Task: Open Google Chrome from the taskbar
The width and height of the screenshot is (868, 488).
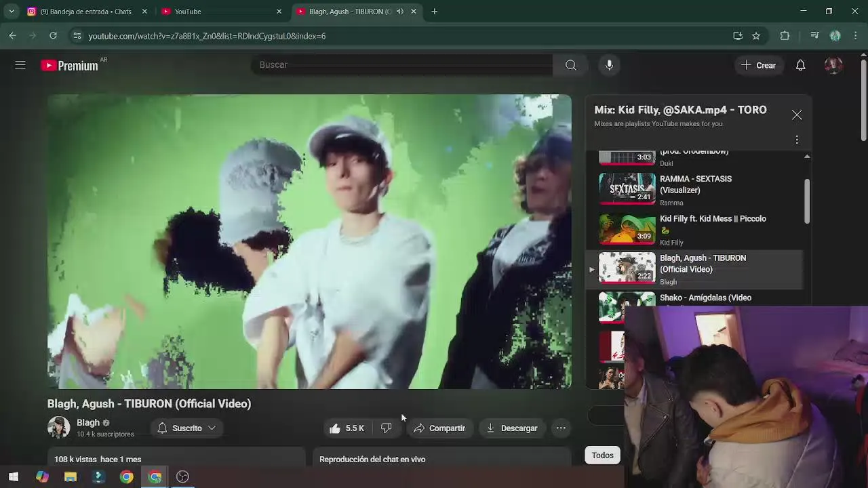Action: click(x=127, y=476)
